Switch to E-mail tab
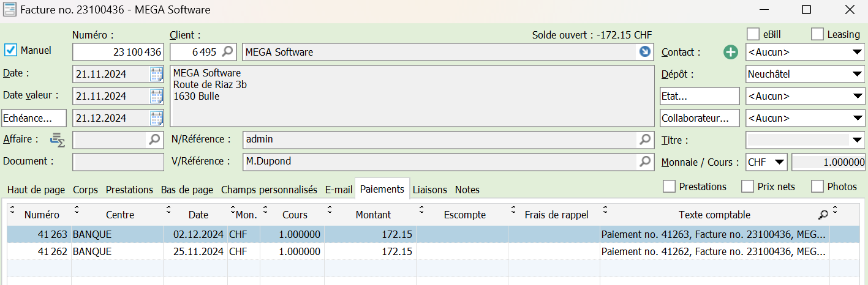The image size is (868, 285). [x=339, y=190]
